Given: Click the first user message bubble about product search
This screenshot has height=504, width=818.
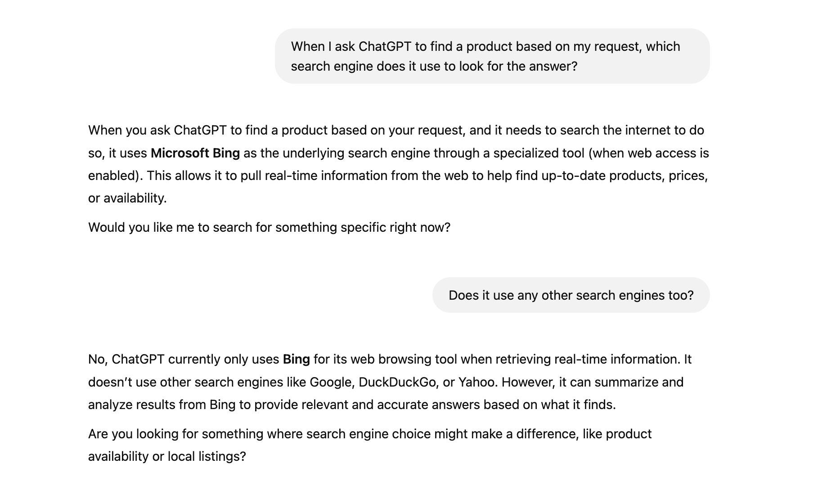Looking at the screenshot, I should pyautogui.click(x=492, y=56).
